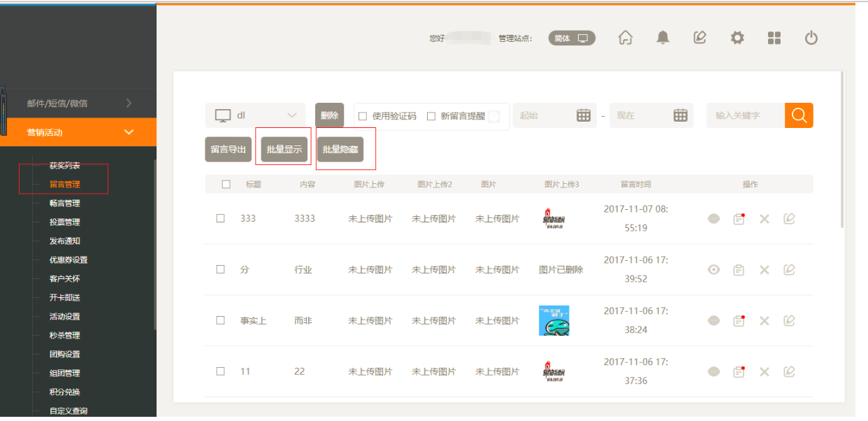
Task: Open 投票管理 in the sidebar
Action: pos(65,222)
